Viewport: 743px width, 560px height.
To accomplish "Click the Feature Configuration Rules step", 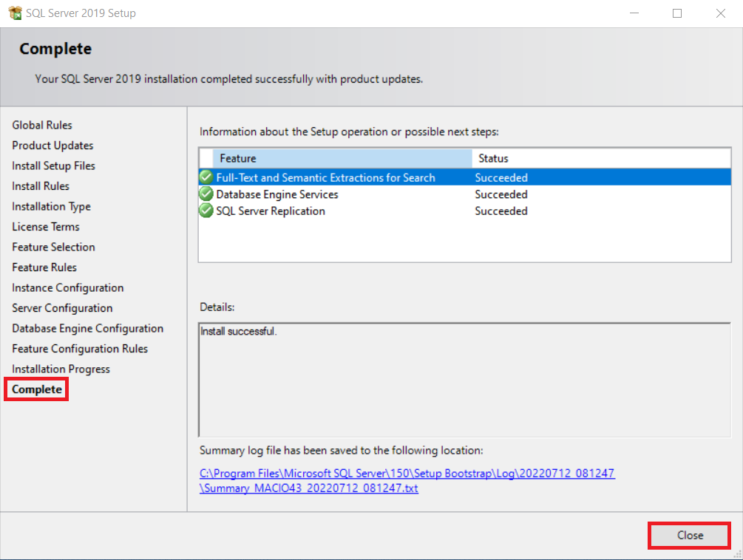I will point(80,349).
